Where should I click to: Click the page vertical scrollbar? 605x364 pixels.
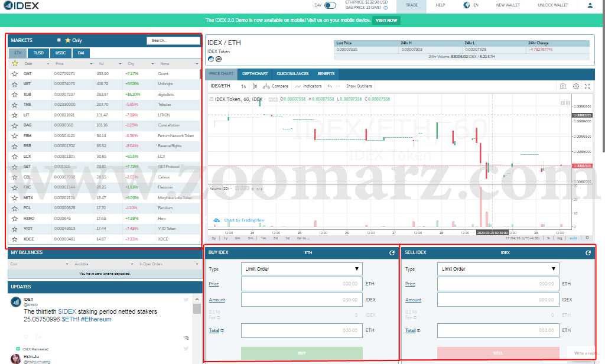click(603, 77)
